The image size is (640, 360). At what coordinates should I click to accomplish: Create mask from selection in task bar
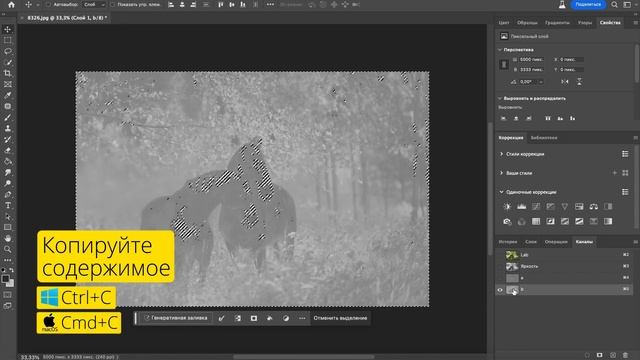[254, 318]
